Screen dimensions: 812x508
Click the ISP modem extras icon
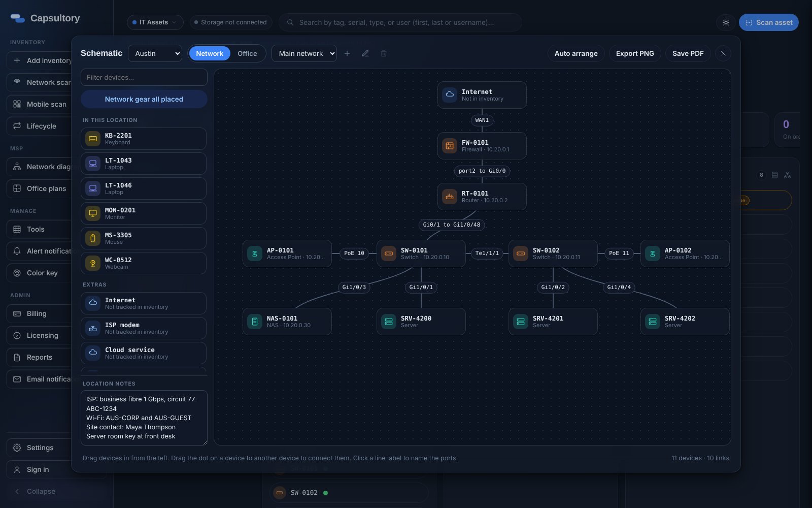click(x=93, y=328)
